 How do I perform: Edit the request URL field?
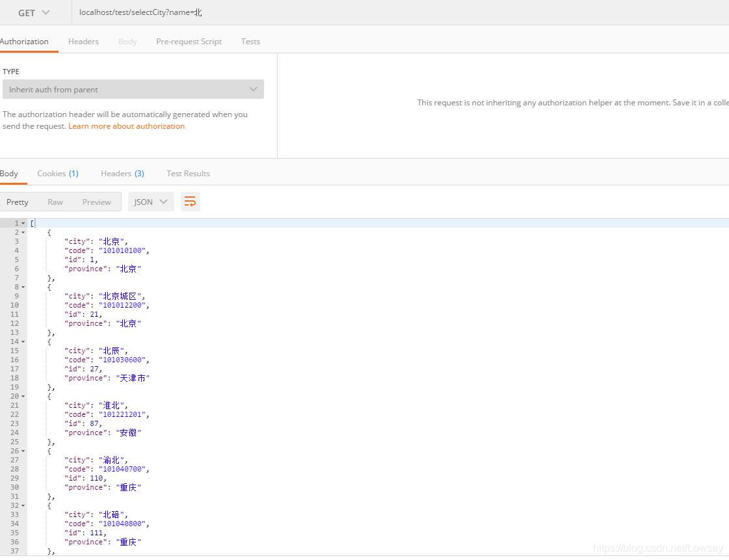[x=400, y=12]
